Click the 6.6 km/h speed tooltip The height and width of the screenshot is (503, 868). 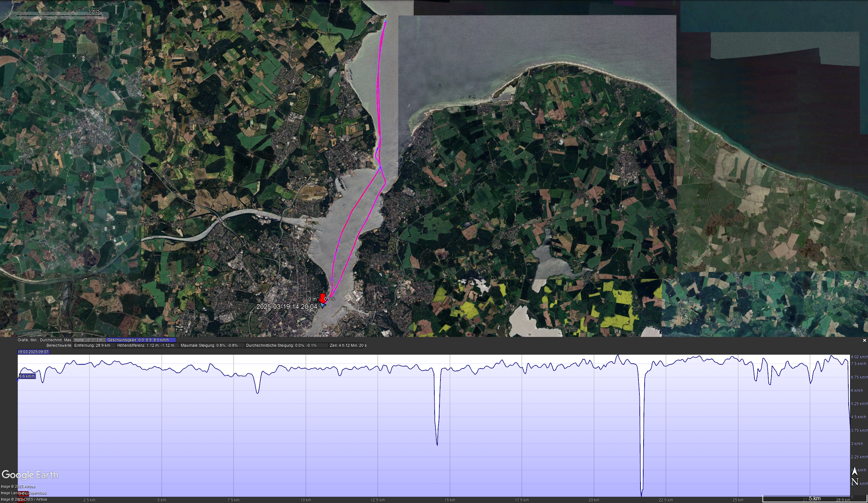[27, 376]
